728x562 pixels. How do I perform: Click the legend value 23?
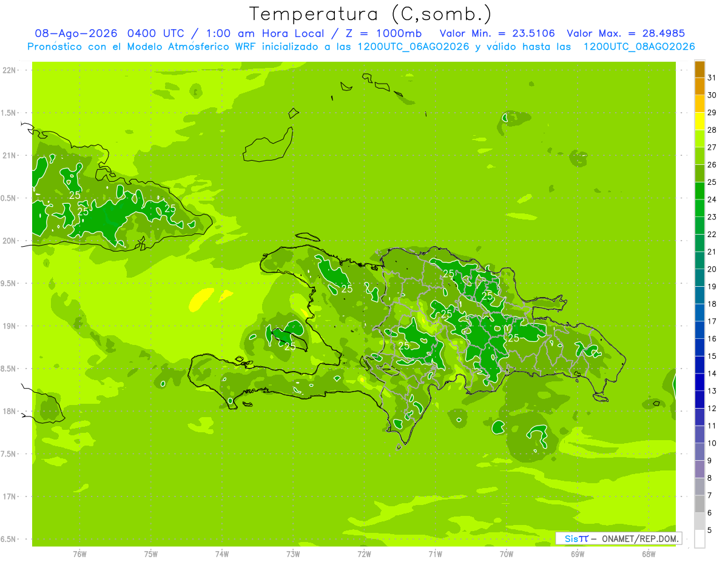[712, 217]
